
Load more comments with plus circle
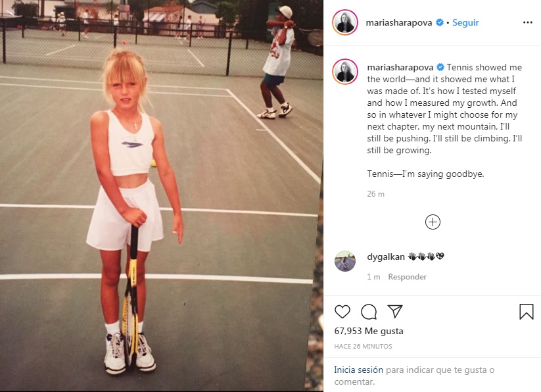(433, 222)
